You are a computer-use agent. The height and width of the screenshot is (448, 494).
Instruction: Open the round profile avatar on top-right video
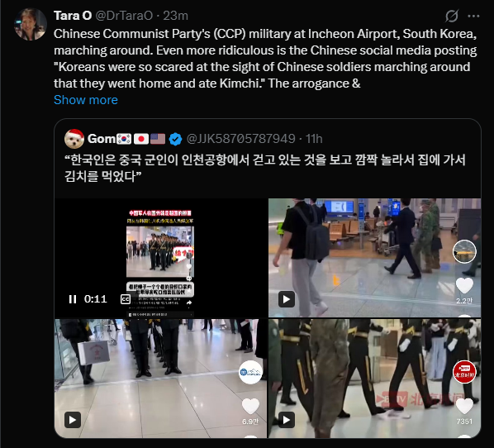point(464,251)
